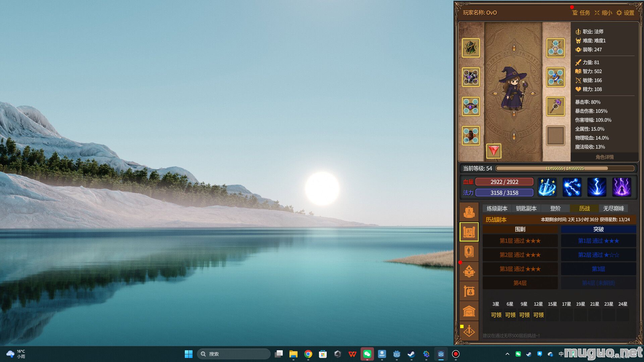Open the 任务 quest menu
This screenshot has width=644, height=362.
coord(581,13)
